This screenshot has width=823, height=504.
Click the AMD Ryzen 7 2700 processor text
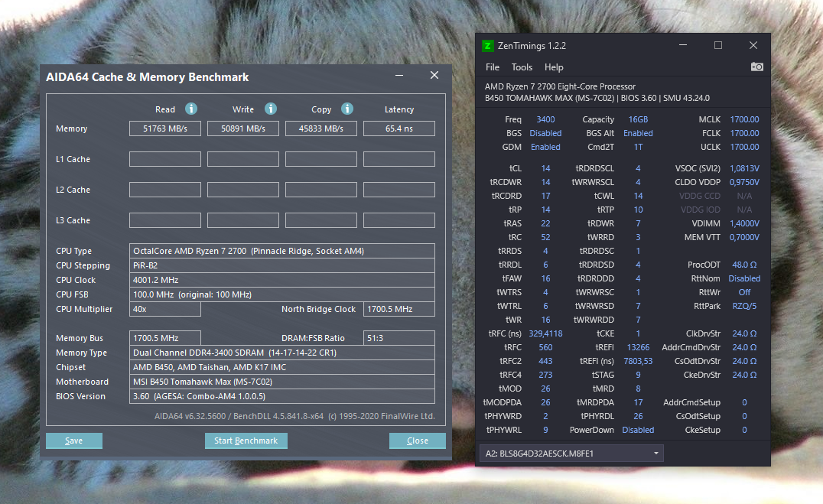pos(560,86)
